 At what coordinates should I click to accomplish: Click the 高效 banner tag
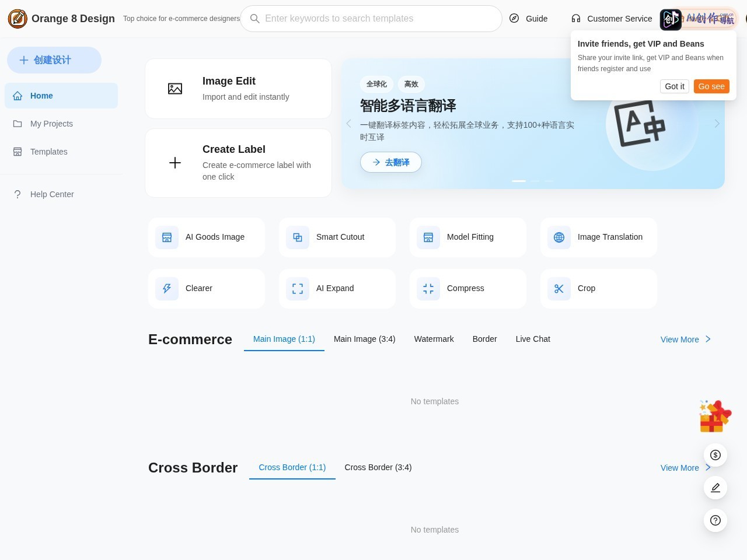(x=411, y=84)
